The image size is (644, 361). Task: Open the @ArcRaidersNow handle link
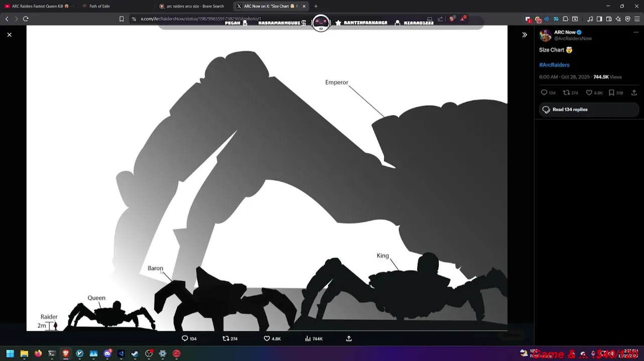click(x=573, y=39)
